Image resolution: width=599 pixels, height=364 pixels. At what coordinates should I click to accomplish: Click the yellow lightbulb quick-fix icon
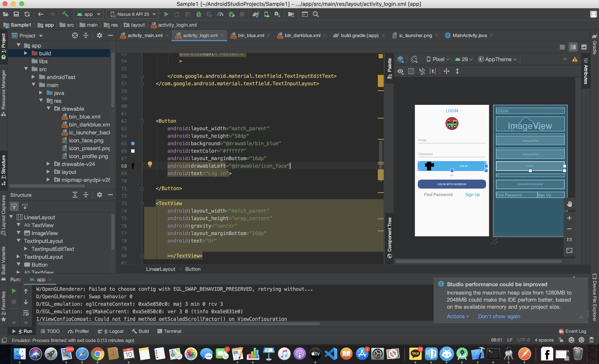150,164
